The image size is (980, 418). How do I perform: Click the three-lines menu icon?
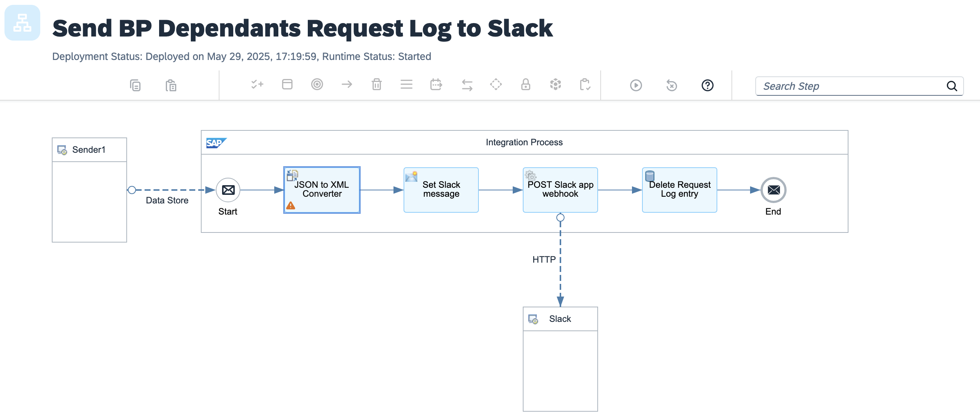click(x=406, y=84)
